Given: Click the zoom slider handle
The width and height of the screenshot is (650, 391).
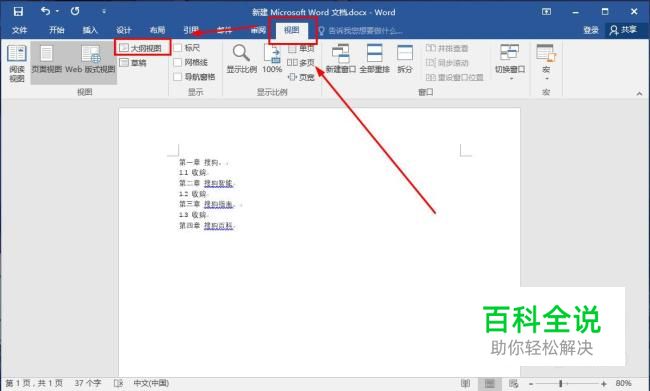Looking at the screenshot, I should coord(560,384).
